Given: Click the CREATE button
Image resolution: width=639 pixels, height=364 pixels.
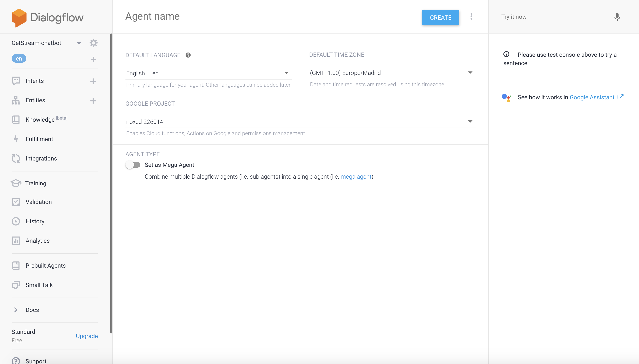Looking at the screenshot, I should pyautogui.click(x=440, y=17).
